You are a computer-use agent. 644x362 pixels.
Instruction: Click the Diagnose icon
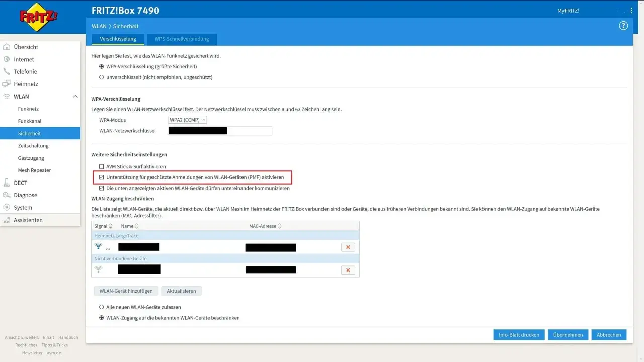[x=7, y=195]
